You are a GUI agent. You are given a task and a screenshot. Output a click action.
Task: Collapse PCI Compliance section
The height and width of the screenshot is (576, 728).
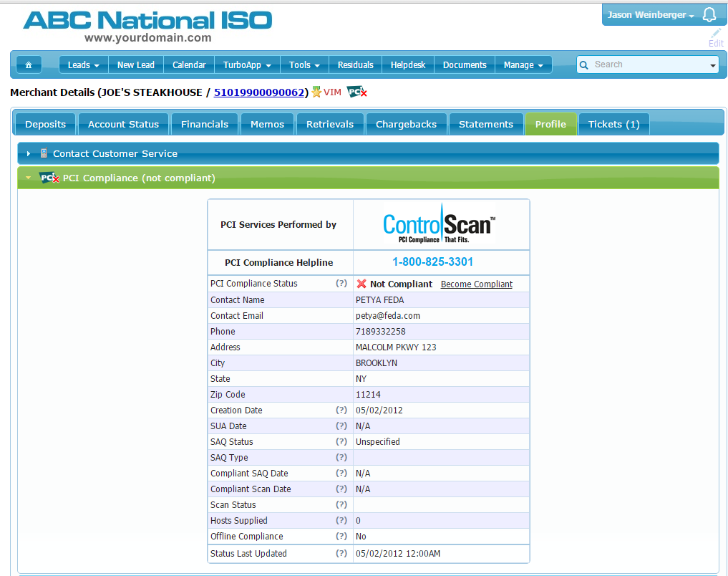[368, 178]
